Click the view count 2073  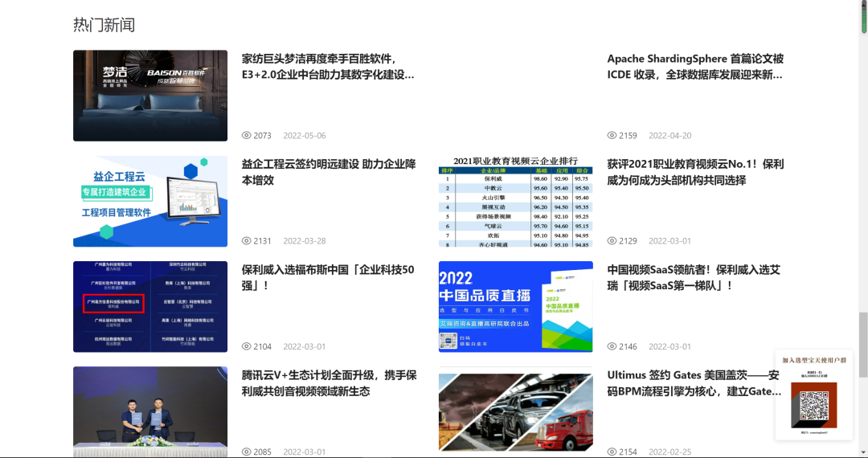262,136
